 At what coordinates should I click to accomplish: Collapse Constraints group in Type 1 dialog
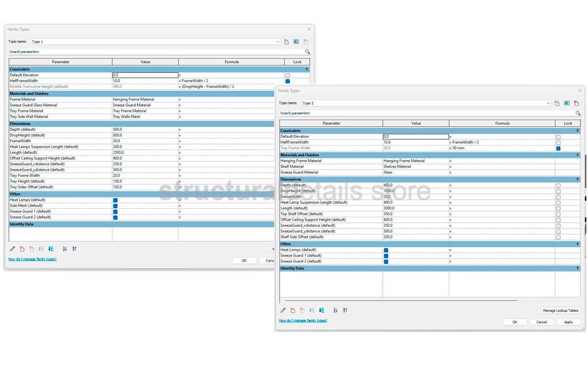[x=307, y=69]
